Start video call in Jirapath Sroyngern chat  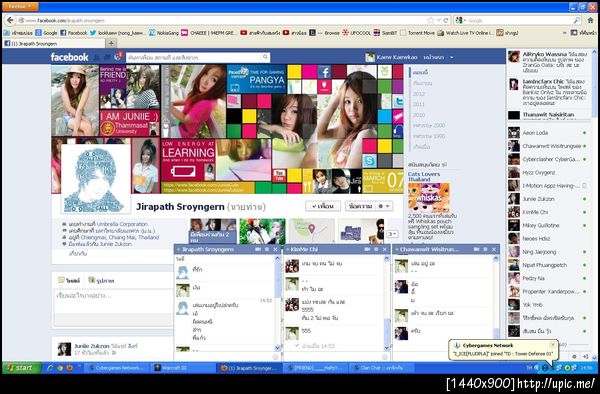(x=258, y=249)
